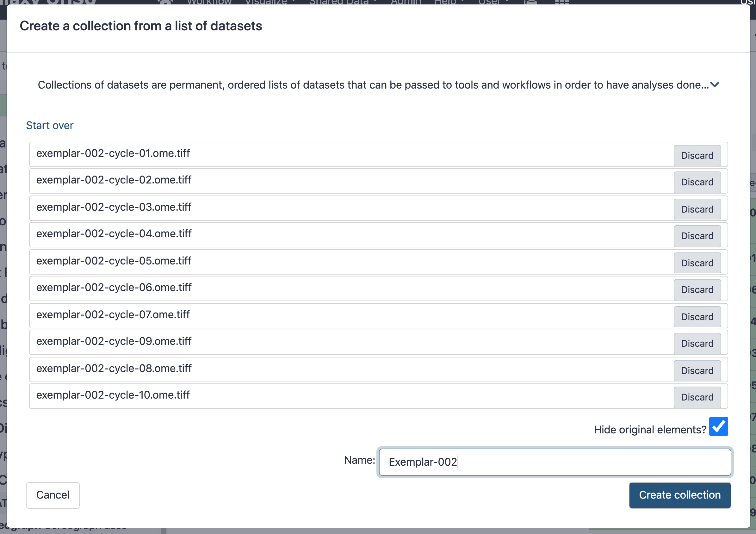Focus the collection Name input field
Screen dimensions: 756x534
point(555,462)
